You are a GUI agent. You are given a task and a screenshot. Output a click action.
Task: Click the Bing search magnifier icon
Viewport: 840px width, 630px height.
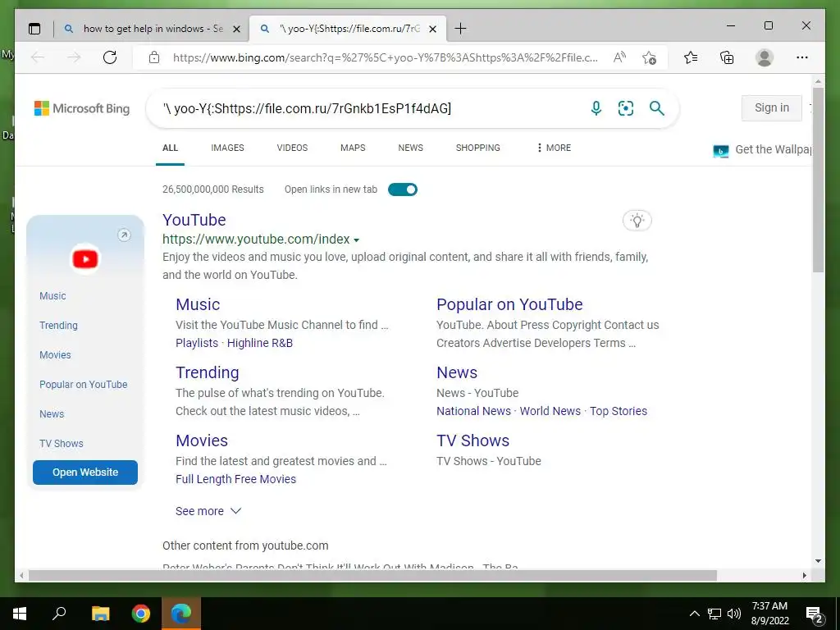[657, 108]
